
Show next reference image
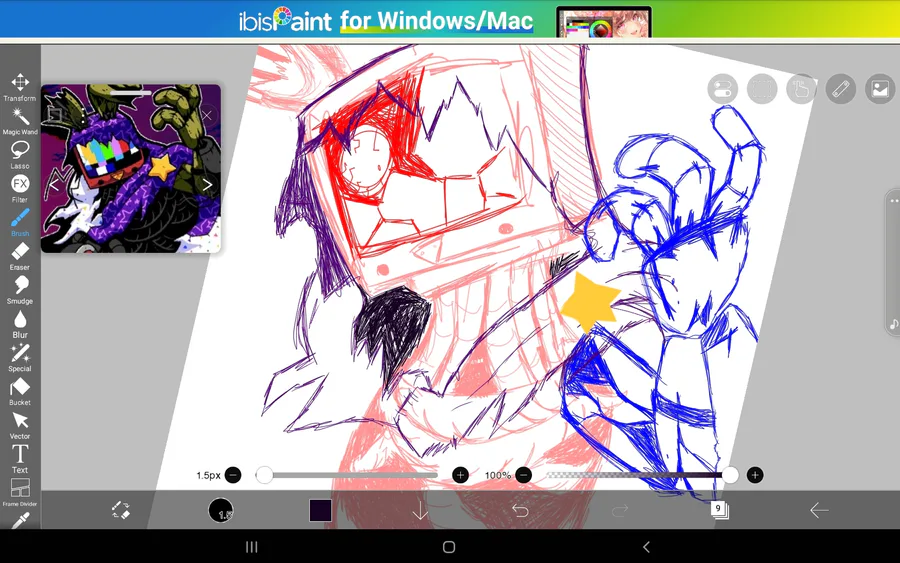207,185
